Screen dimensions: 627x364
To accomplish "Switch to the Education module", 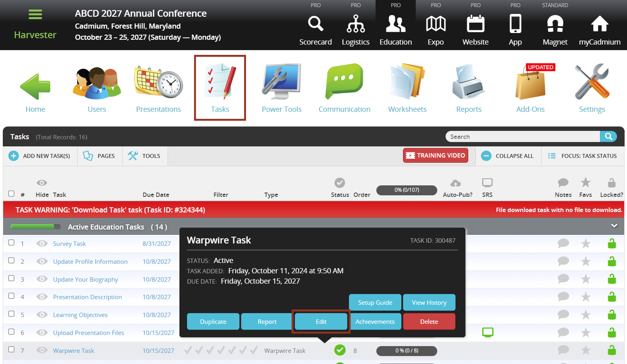I will pyautogui.click(x=396, y=30).
